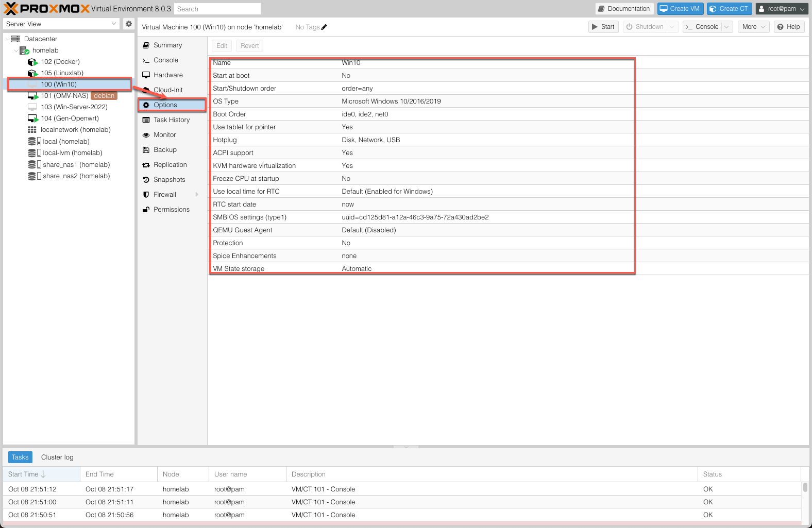Click the 103 (Win-Server-2022) VM icon
This screenshot has width=812, height=528.
pyautogui.click(x=32, y=107)
